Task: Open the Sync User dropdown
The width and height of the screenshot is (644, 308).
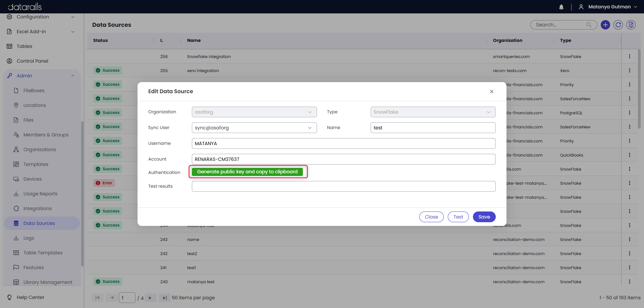Action: pos(254,128)
